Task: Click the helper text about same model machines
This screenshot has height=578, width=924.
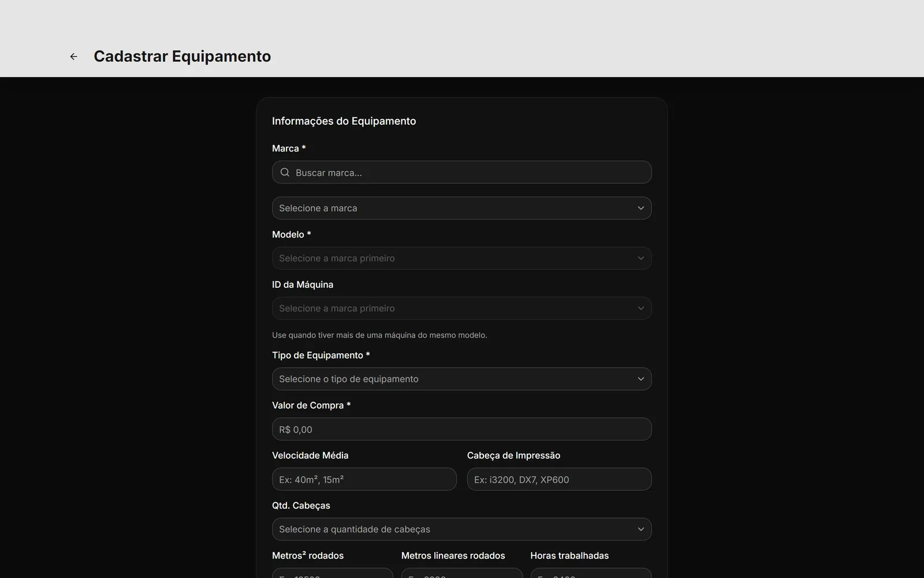Action: (x=379, y=335)
